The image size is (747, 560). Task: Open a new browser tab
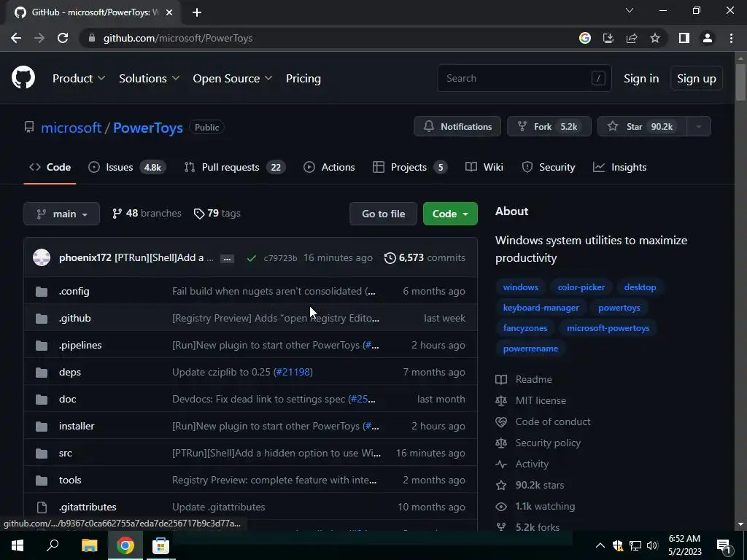[x=197, y=12]
